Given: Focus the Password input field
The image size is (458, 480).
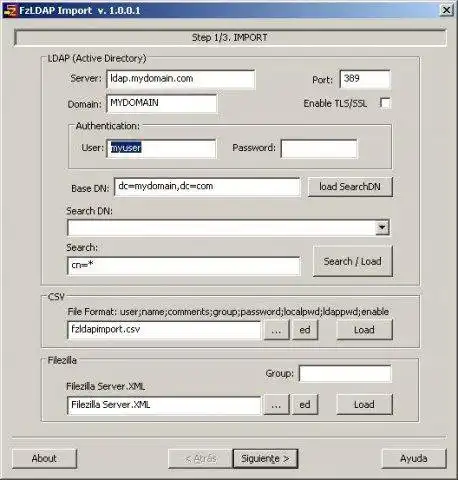Looking at the screenshot, I should click(x=319, y=149).
